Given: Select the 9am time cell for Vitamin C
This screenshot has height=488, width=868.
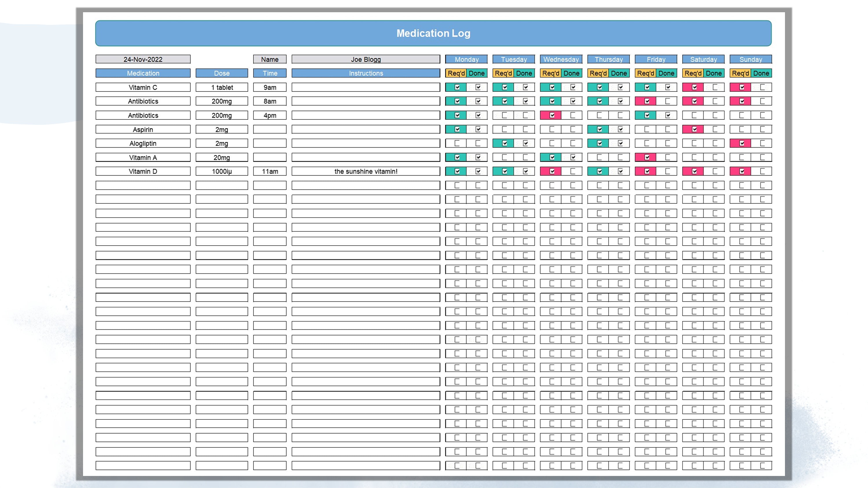Looking at the screenshot, I should point(269,87).
